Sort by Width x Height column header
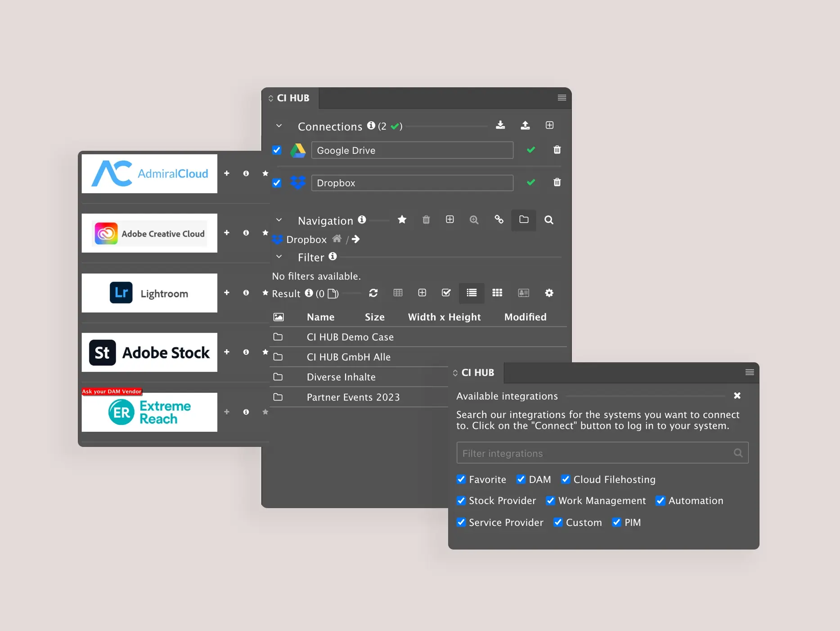840x631 pixels. [x=444, y=317]
